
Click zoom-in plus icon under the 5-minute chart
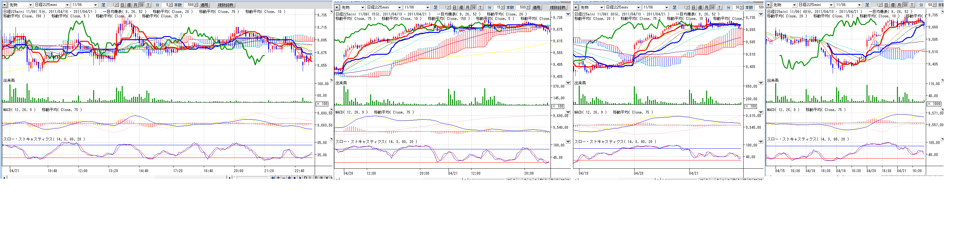[x=279, y=178]
